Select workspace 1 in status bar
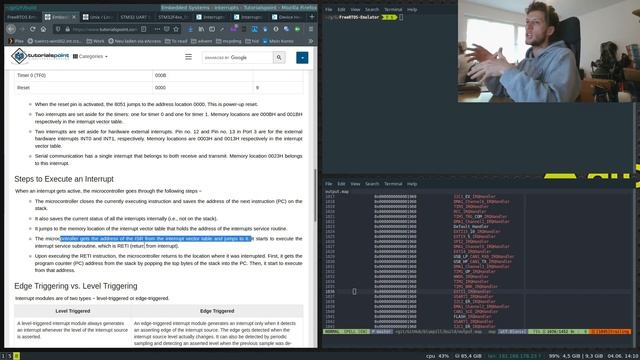Viewport: 640px width, 360px height. 3,356
